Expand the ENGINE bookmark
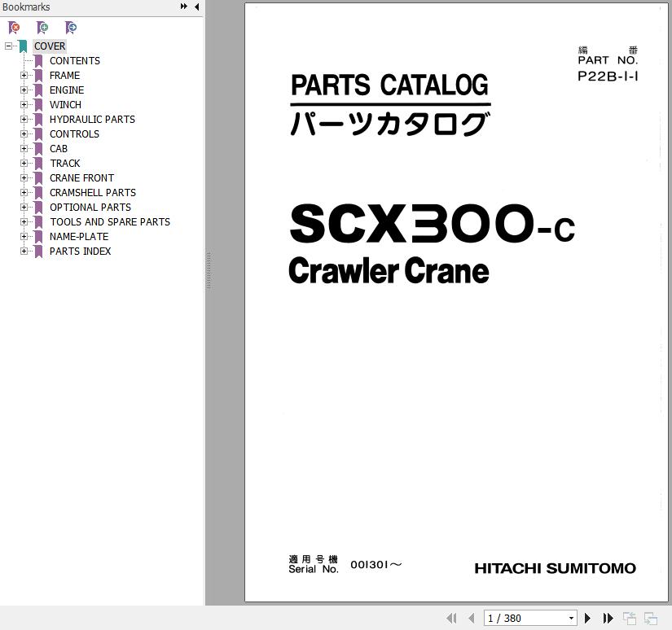The width and height of the screenshot is (672, 630). click(24, 90)
